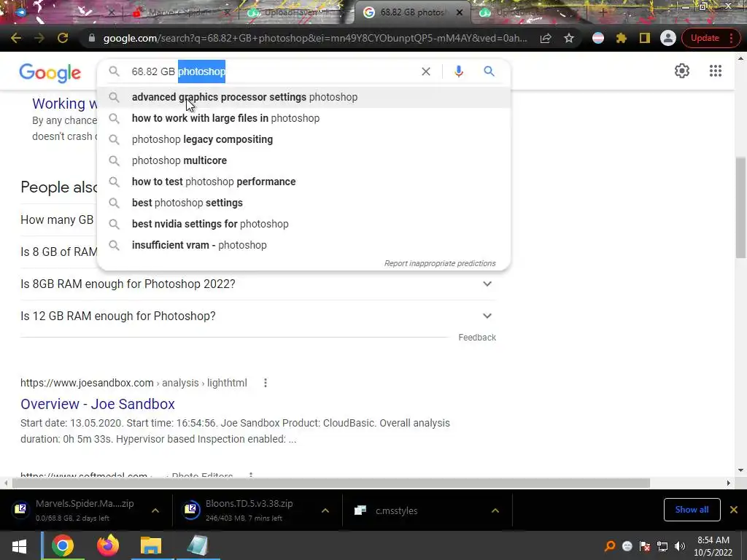This screenshot has width=747, height=560.
Task: Click the forward navigation arrow
Action: [39, 38]
